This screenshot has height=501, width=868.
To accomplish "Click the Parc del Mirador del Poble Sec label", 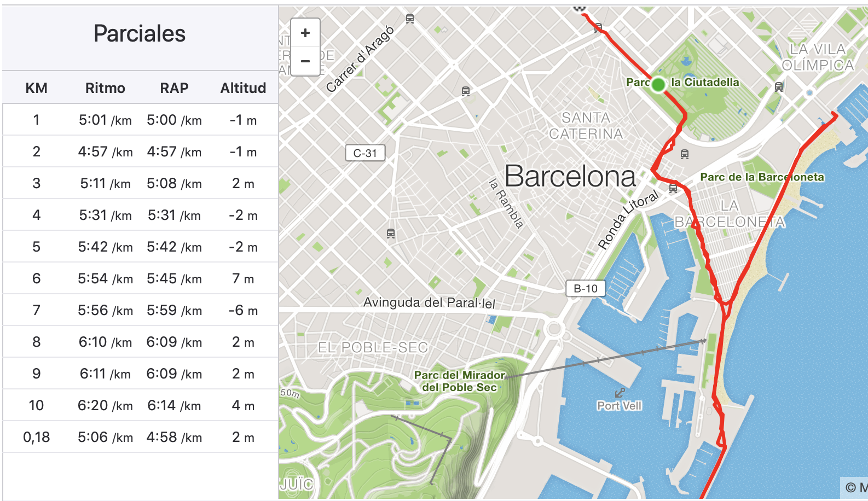I will 459,381.
